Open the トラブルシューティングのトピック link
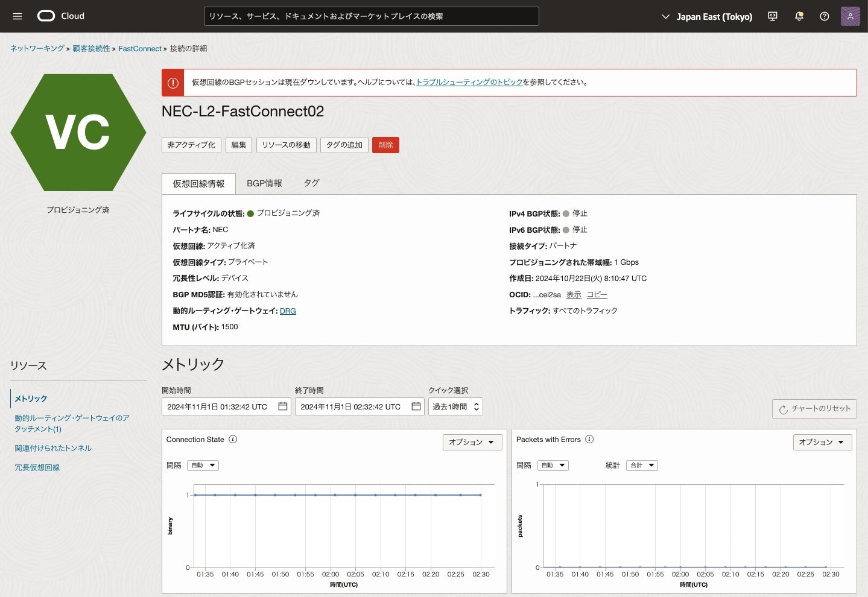The height and width of the screenshot is (597, 868). point(470,82)
